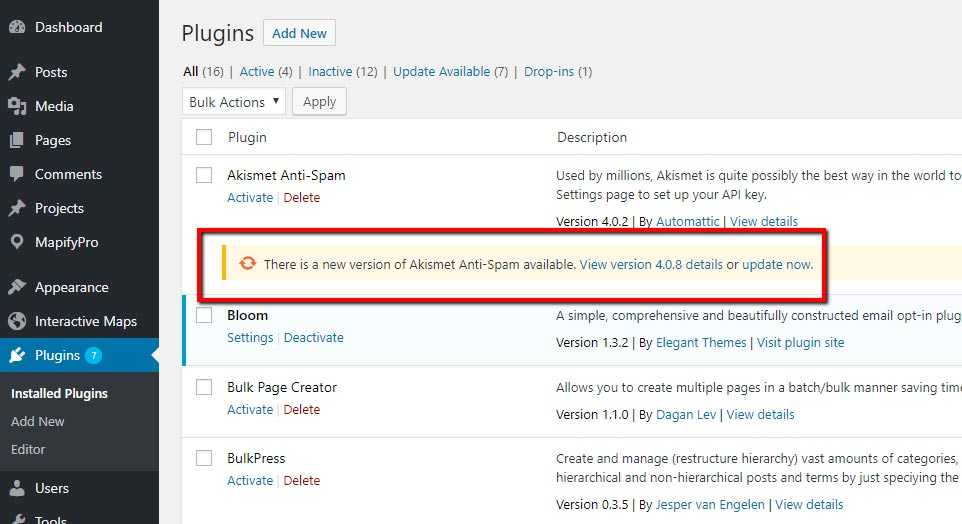The height and width of the screenshot is (524, 962).
Task: Deactivate the Bloom plugin
Action: tap(313, 338)
